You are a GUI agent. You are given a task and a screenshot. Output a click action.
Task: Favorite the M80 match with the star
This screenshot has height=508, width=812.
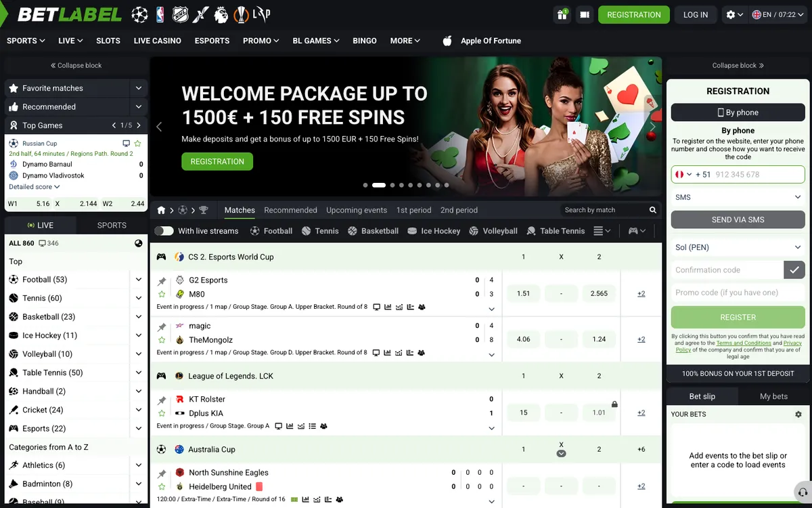(162, 295)
